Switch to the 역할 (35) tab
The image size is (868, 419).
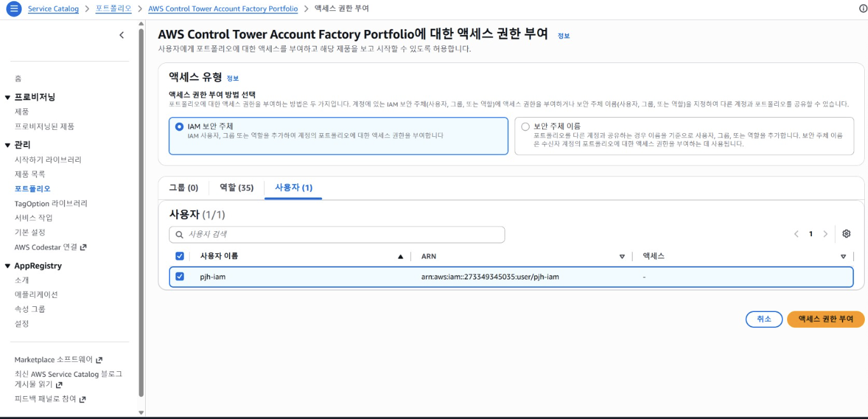click(x=237, y=187)
